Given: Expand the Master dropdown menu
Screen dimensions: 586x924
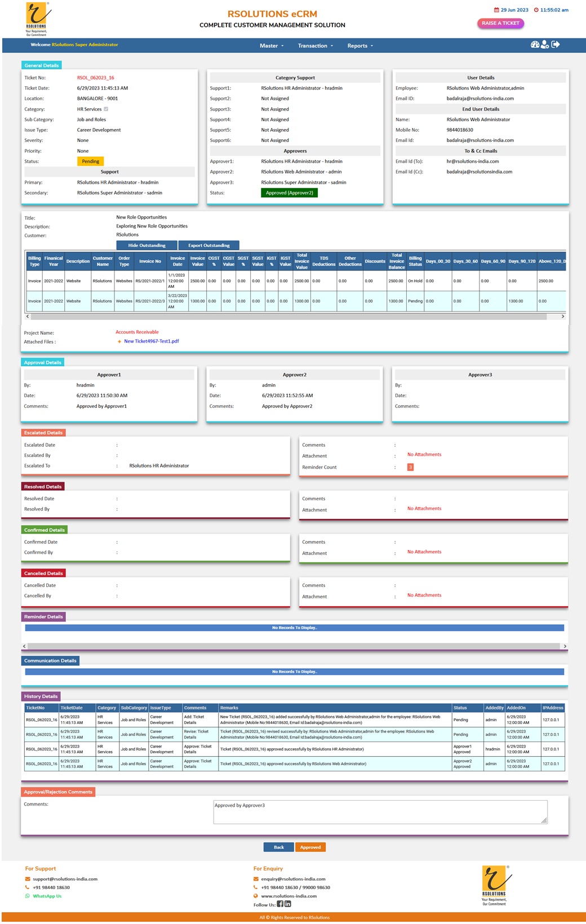Looking at the screenshot, I should tap(271, 46).
